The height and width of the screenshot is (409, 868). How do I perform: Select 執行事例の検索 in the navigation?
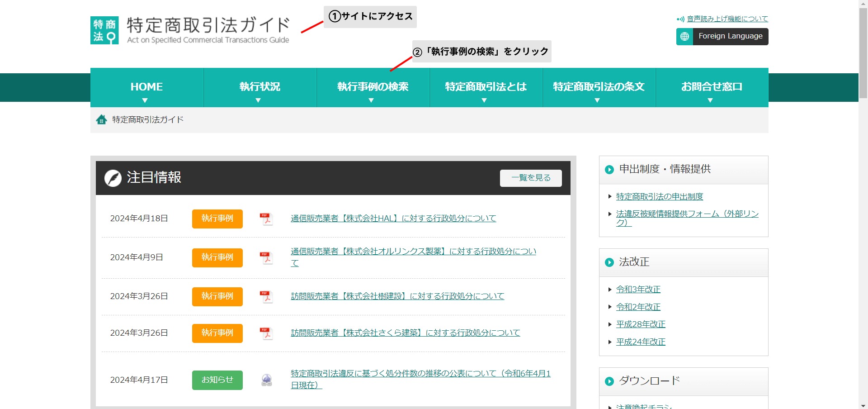373,87
